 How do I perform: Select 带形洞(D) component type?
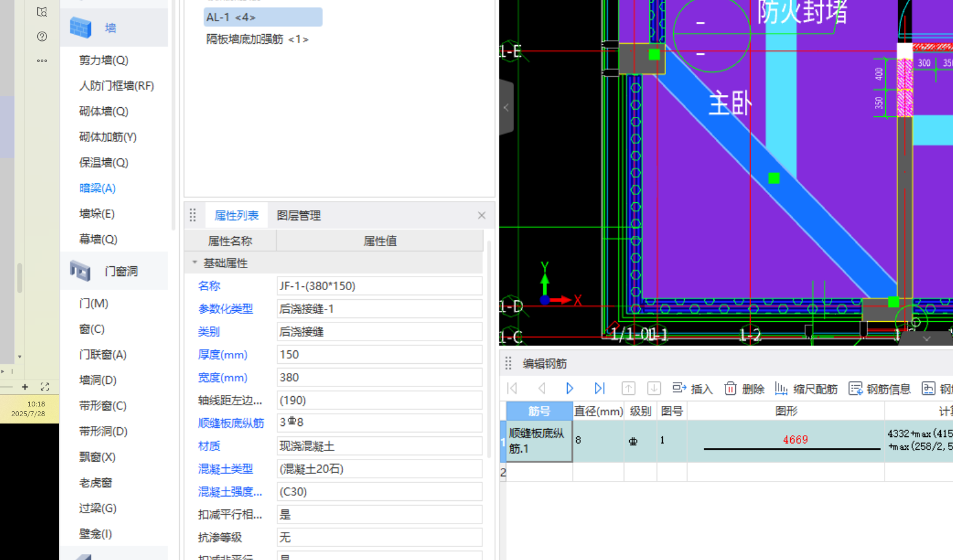103,431
